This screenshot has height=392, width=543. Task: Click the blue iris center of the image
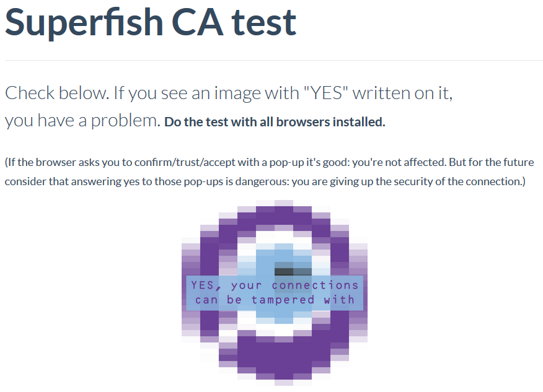click(x=284, y=263)
